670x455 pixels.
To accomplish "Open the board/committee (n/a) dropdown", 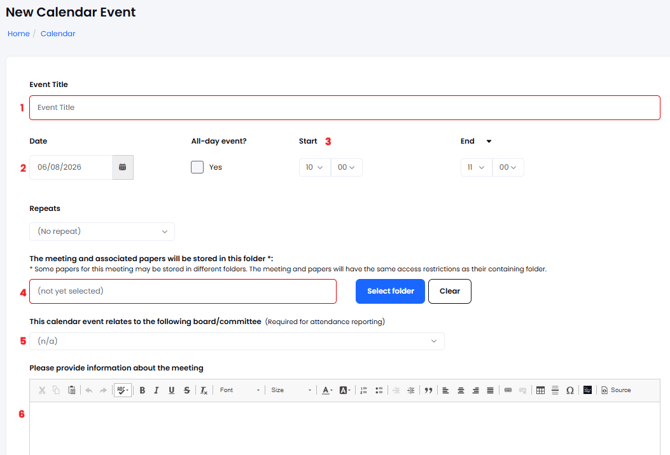I will pos(237,341).
